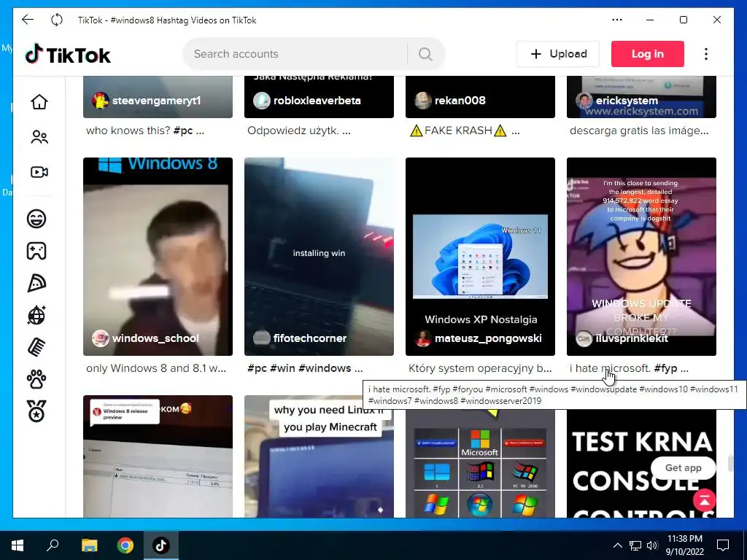Select the Comedy smiley face category icon
The image size is (747, 560).
coord(36,219)
